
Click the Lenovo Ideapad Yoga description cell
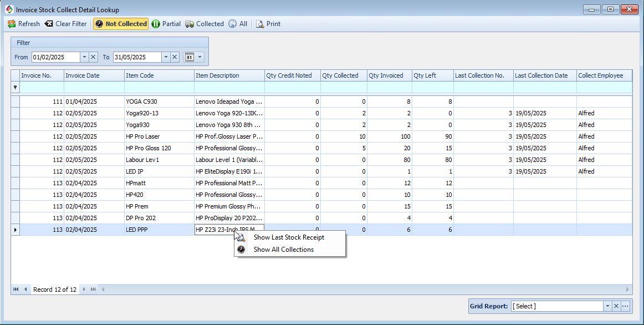(x=229, y=101)
